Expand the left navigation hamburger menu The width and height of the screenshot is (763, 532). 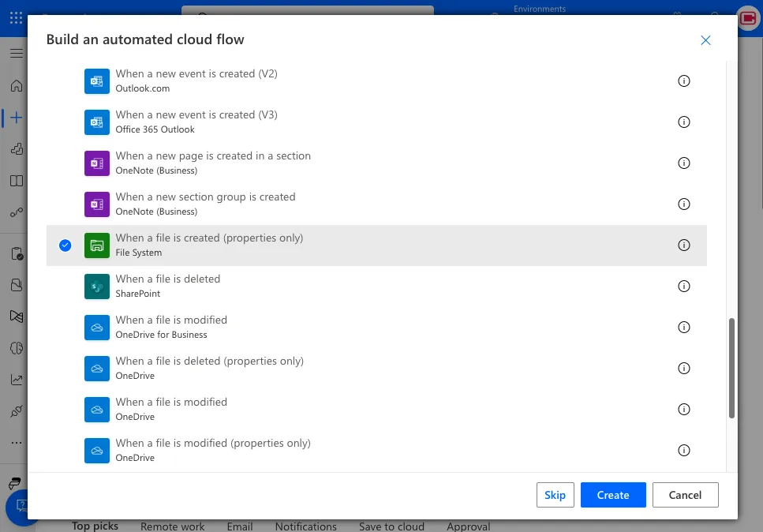16,53
